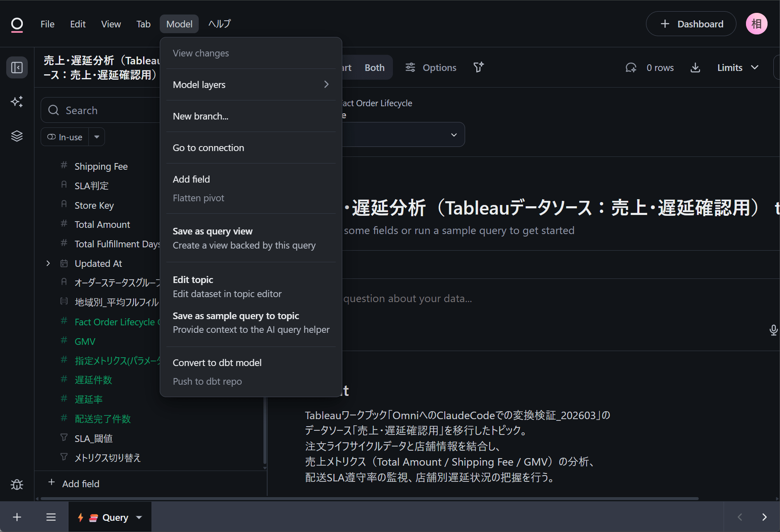The height and width of the screenshot is (532, 780).
Task: Click Add field at panel bottom
Action: [74, 483]
